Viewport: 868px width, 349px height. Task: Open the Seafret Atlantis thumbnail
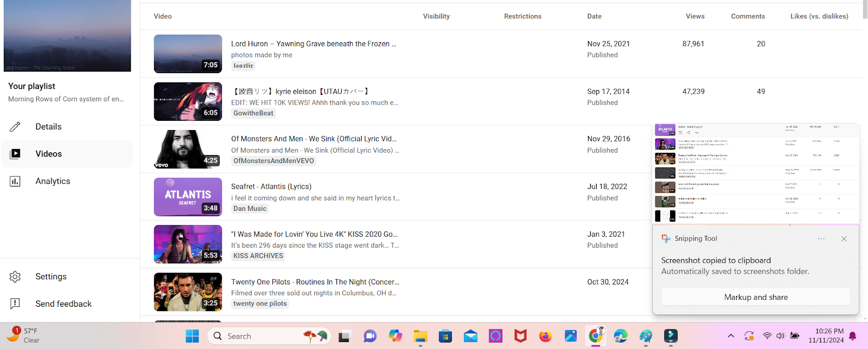pyautogui.click(x=188, y=197)
